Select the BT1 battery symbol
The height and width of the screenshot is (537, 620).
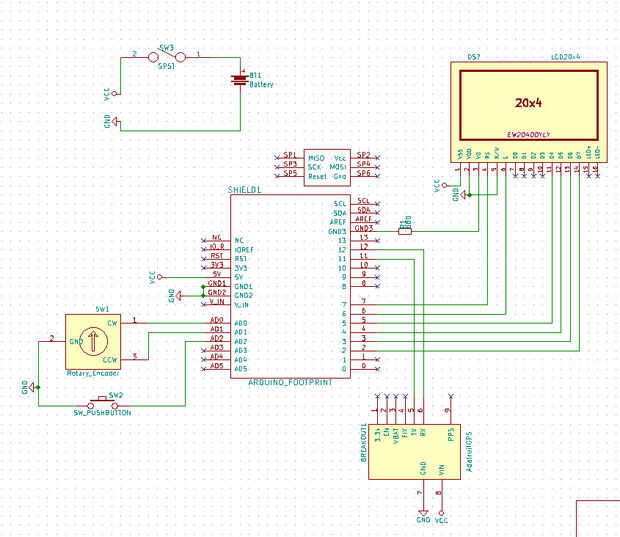click(240, 80)
